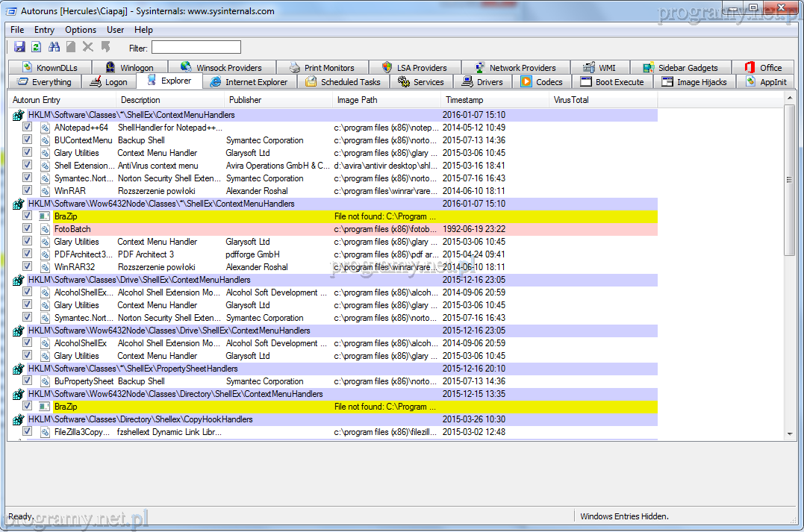Switch to the Scheduled Tasks tab

343,82
